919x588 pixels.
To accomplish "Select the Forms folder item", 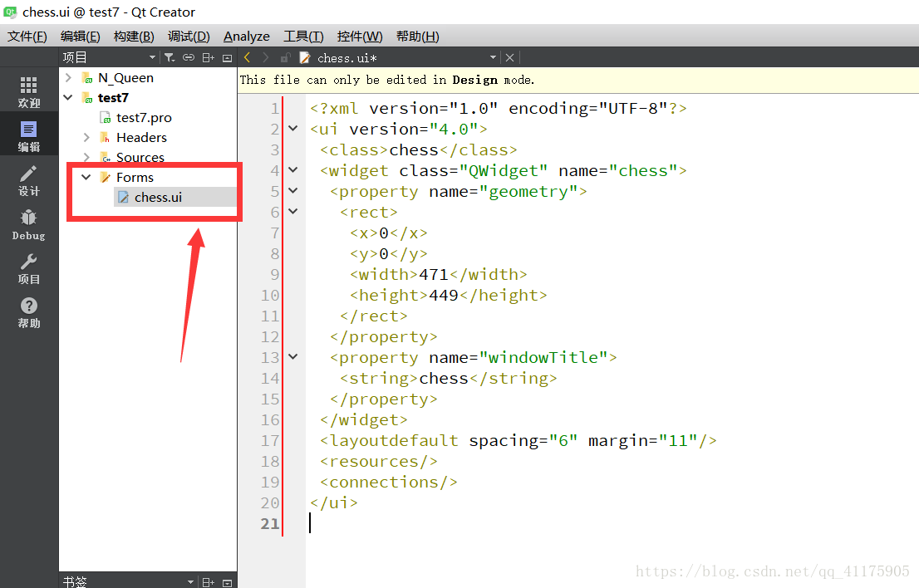I will coord(135,178).
